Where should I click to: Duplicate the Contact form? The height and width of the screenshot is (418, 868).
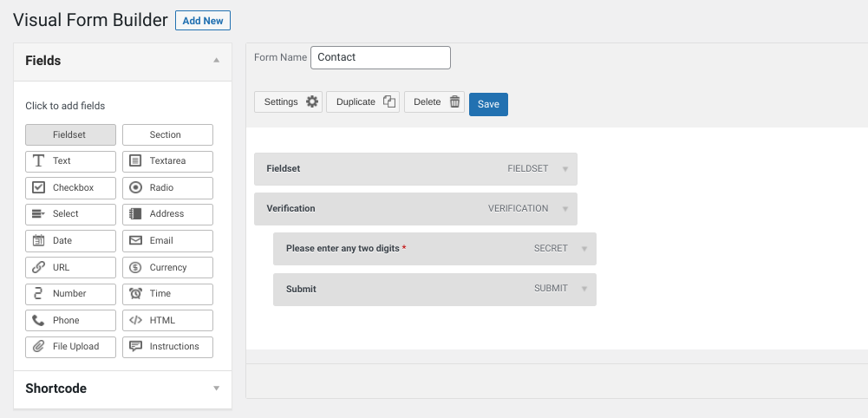tap(362, 101)
